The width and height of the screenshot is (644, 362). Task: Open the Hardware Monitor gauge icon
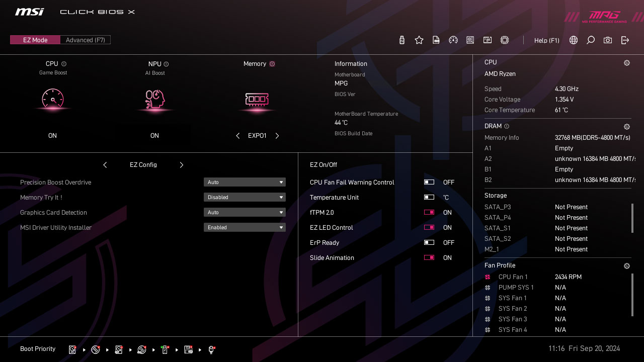(453, 40)
